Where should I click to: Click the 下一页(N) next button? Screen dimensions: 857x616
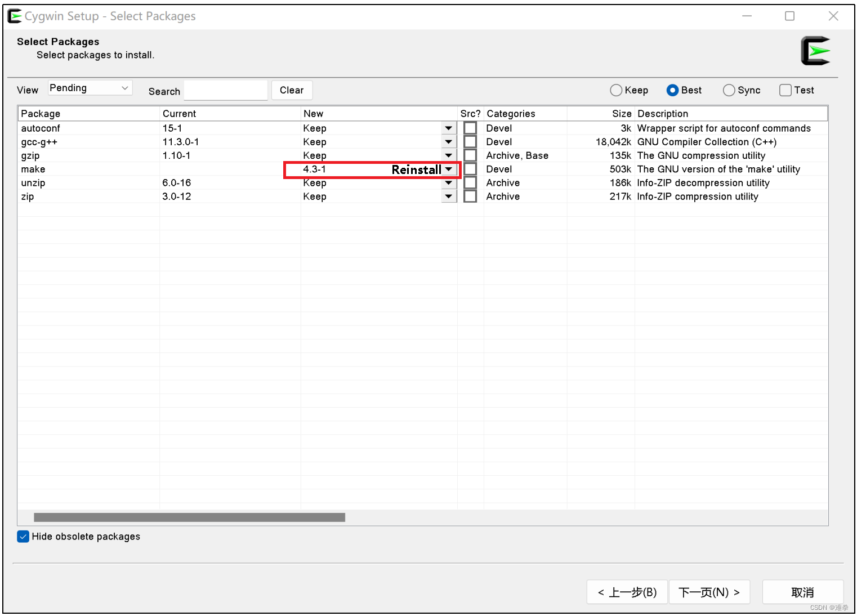coord(709,592)
